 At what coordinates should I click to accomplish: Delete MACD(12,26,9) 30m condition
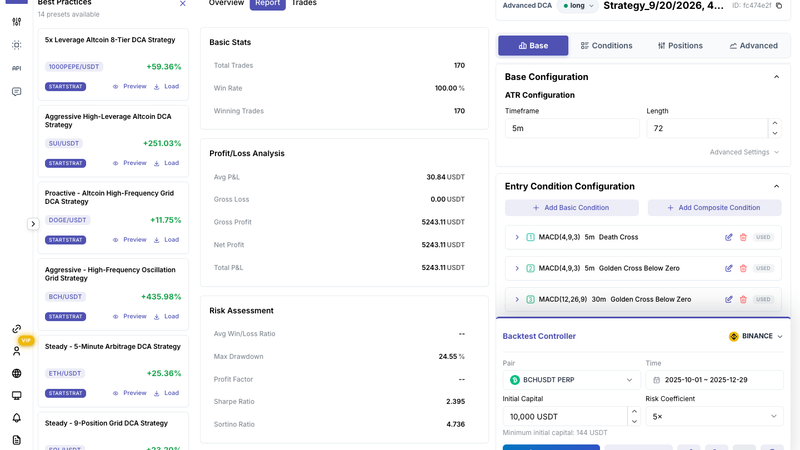click(743, 299)
